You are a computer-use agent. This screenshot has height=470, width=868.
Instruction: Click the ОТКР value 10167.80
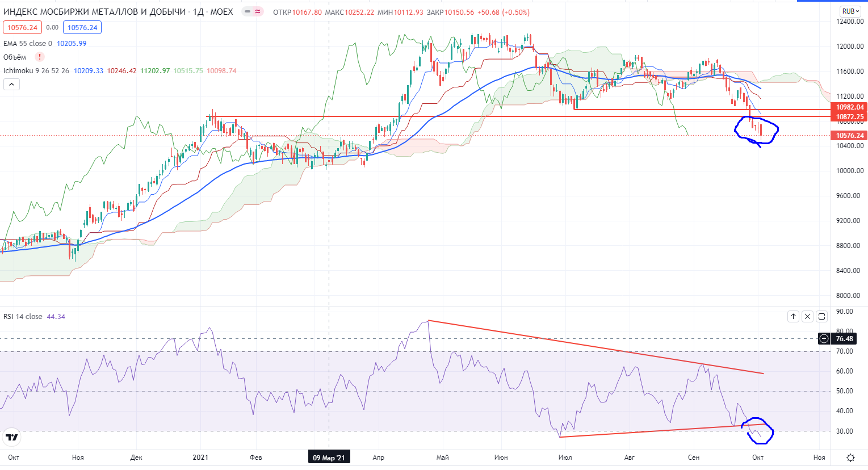[x=307, y=12]
